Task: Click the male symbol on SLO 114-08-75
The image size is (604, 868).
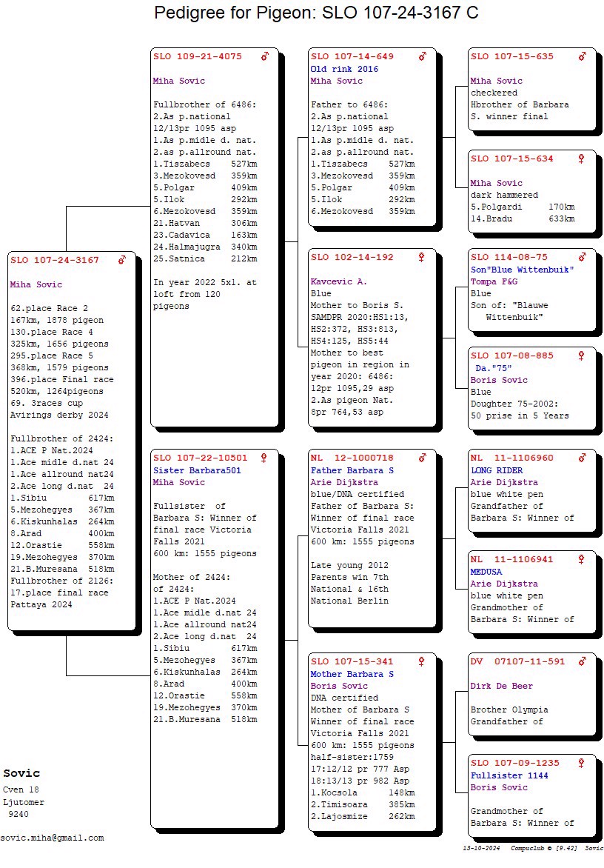Action: [582, 257]
